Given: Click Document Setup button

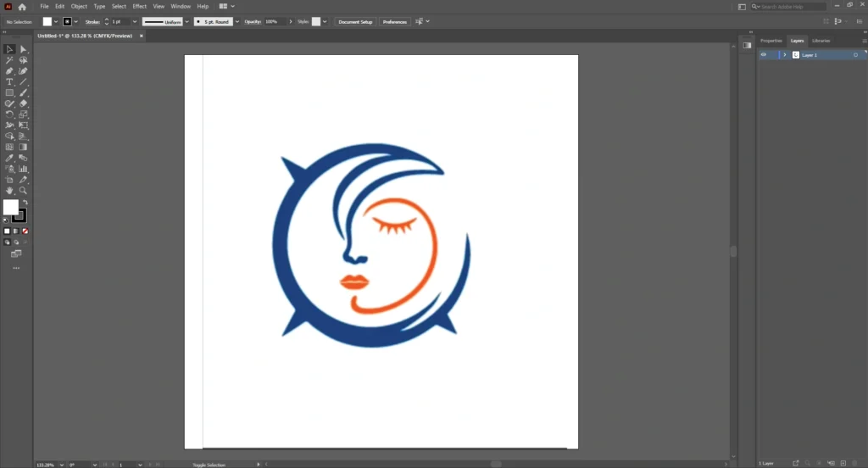Looking at the screenshot, I should (355, 21).
